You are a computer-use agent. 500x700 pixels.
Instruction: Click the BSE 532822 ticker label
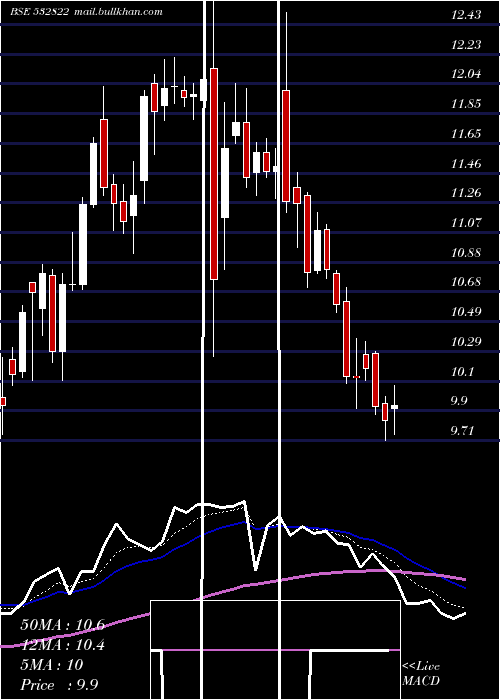(40, 12)
